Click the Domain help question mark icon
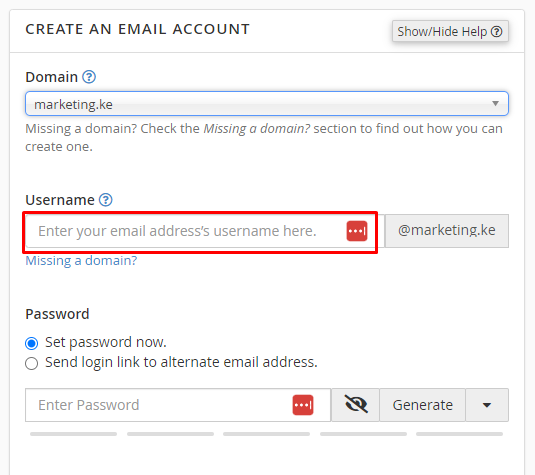Screen dimensions: 535x475 coord(89,77)
